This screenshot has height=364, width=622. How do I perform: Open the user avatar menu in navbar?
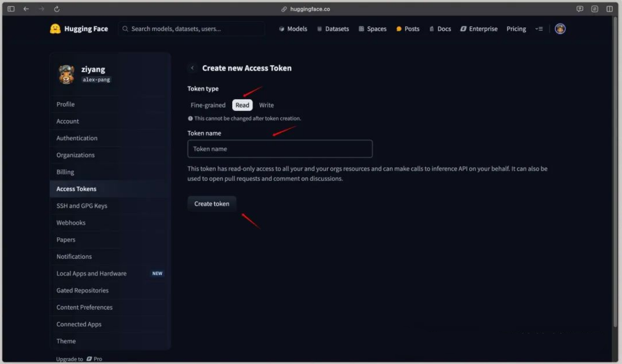(x=560, y=29)
